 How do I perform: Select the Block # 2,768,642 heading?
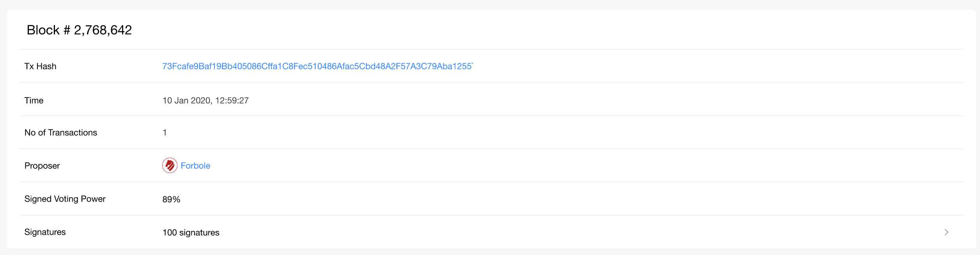80,30
